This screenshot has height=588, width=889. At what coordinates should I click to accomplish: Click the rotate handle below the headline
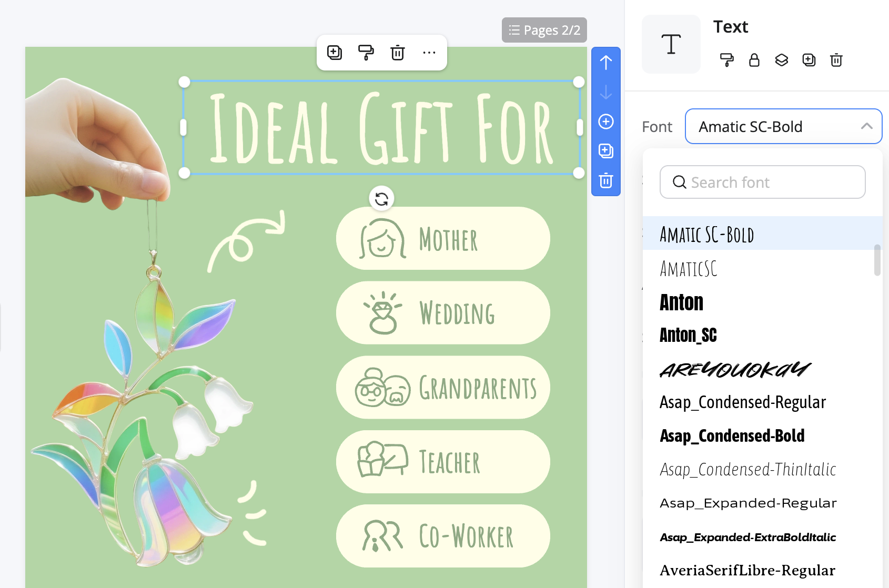click(381, 198)
